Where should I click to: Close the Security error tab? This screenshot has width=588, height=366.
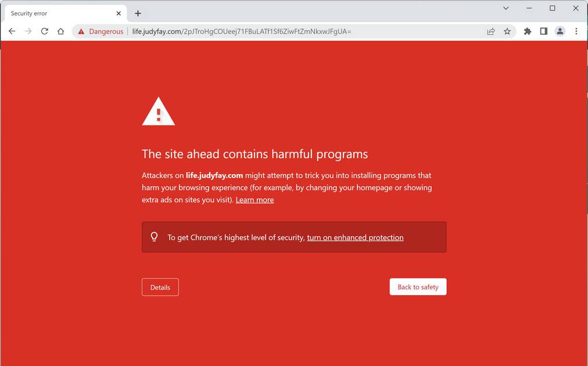click(119, 13)
